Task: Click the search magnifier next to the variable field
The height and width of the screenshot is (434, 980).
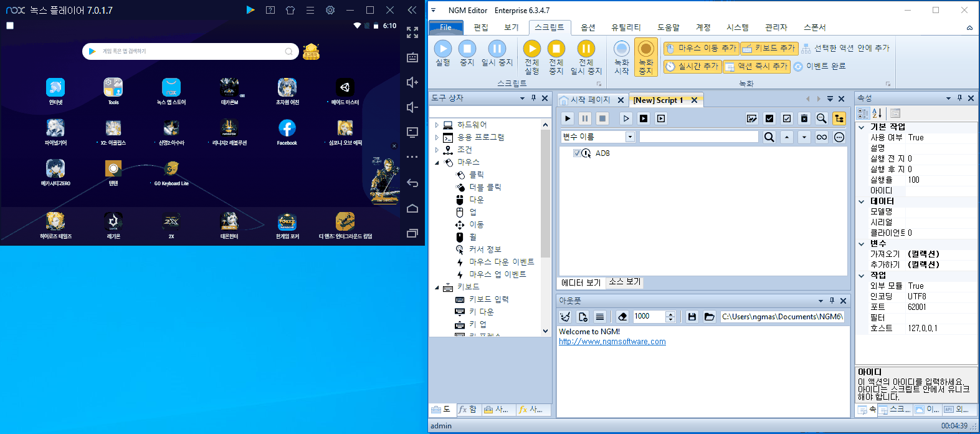Action: (x=769, y=137)
